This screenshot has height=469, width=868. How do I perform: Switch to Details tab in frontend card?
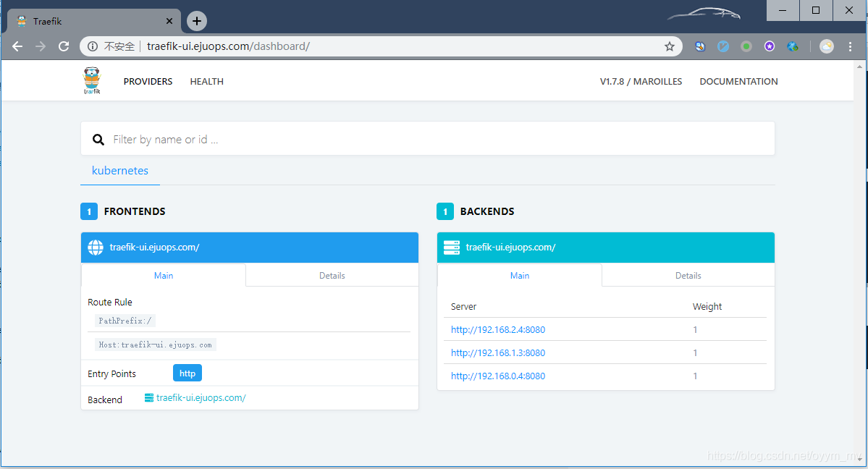(332, 275)
